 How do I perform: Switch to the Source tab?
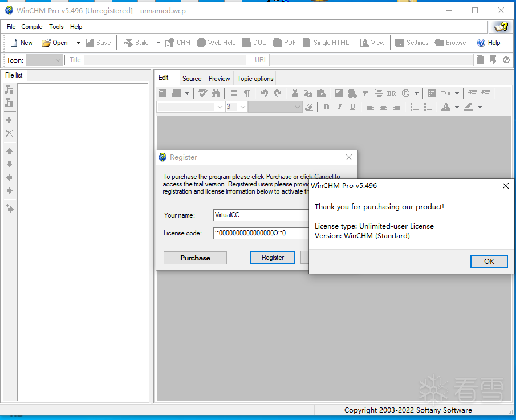tap(192, 79)
